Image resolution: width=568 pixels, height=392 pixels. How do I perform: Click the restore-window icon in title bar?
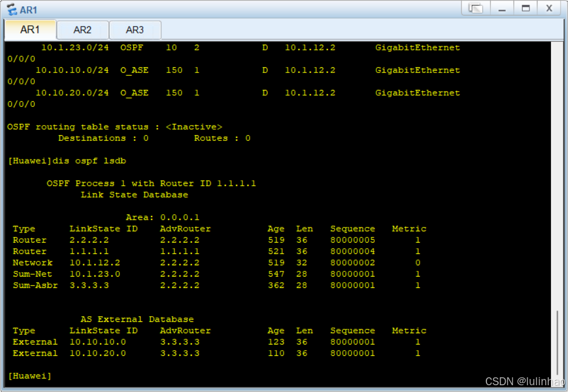476,8
